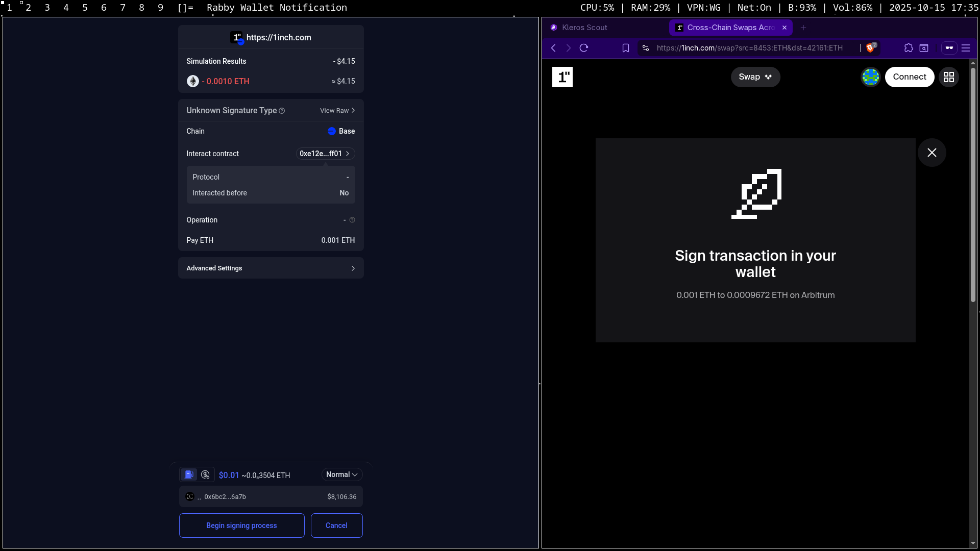The width and height of the screenshot is (980, 551).
Task: Switch to the Kleros Scout tab
Action: pyautogui.click(x=584, y=28)
